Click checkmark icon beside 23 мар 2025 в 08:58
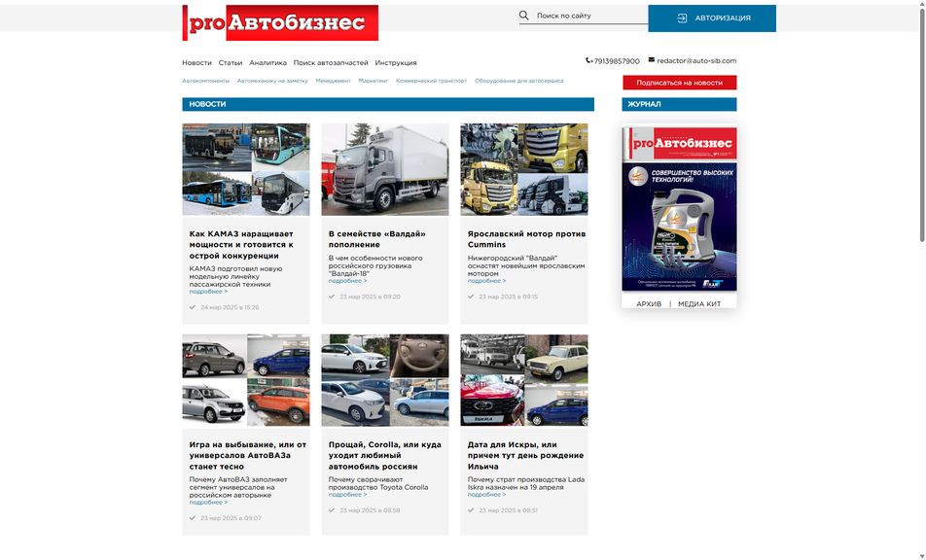 click(332, 509)
